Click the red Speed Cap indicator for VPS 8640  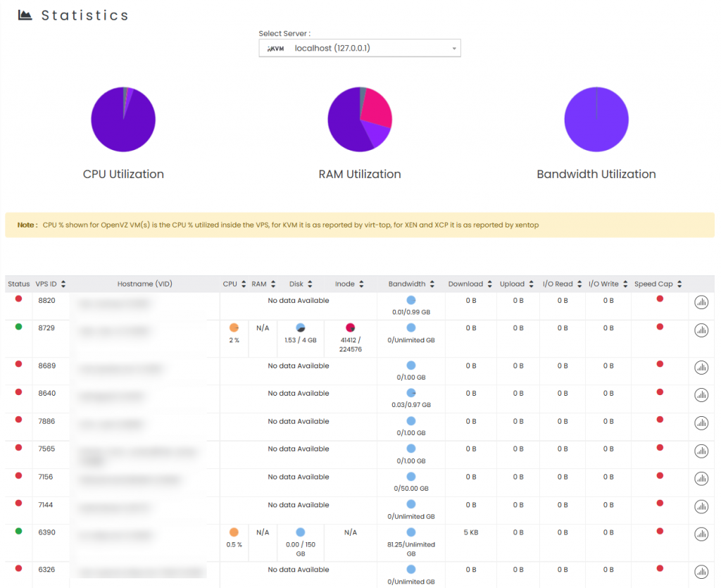(x=659, y=394)
